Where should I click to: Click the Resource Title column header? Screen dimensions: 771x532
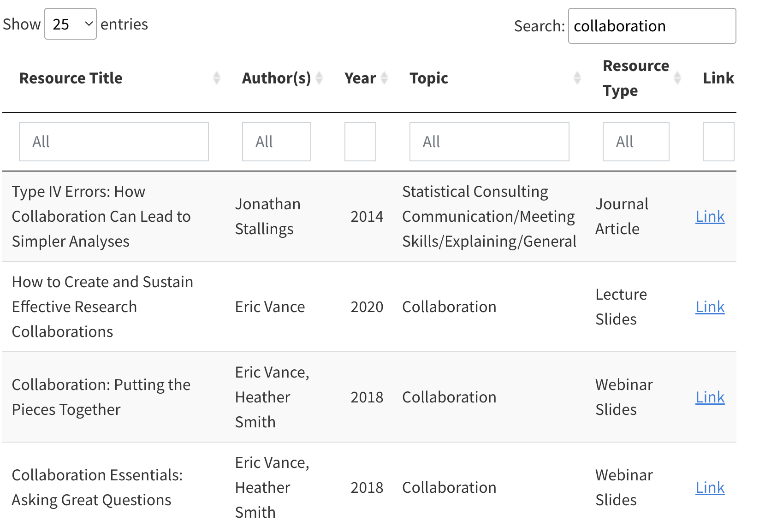[71, 78]
